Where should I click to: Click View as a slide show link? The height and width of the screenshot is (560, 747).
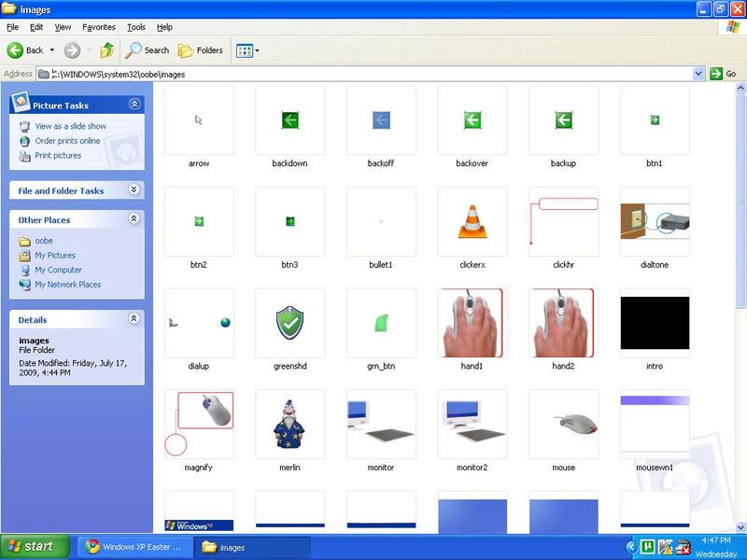(x=70, y=126)
